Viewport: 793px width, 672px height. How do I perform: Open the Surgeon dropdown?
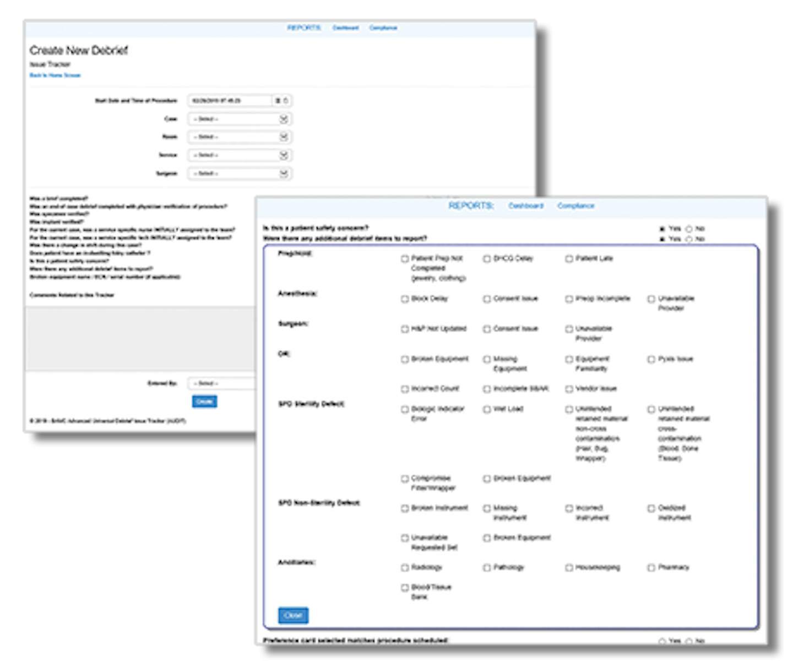(238, 174)
